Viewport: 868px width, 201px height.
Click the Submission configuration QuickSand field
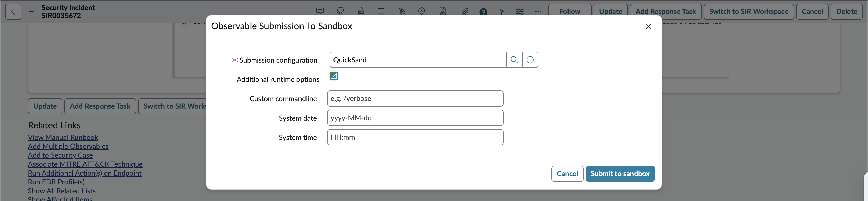point(418,60)
